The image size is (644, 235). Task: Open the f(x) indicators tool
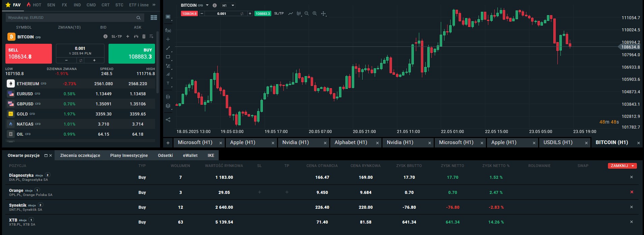pos(168,30)
